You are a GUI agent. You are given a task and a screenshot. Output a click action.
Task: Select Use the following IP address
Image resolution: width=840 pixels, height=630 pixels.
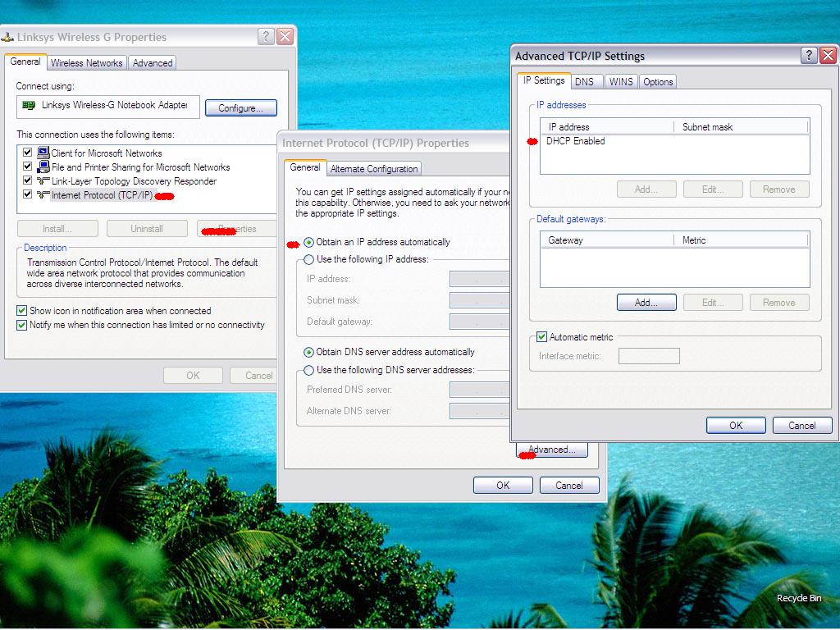point(308,260)
